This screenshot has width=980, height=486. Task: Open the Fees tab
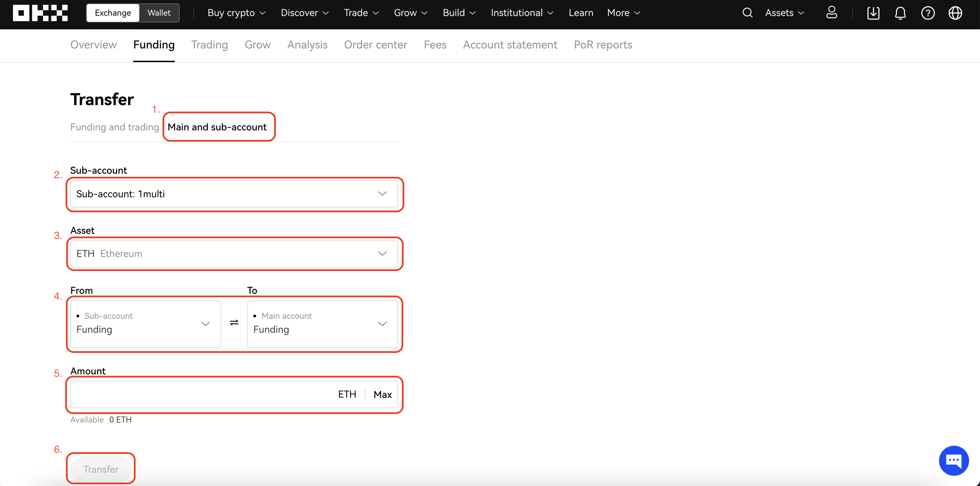435,45
